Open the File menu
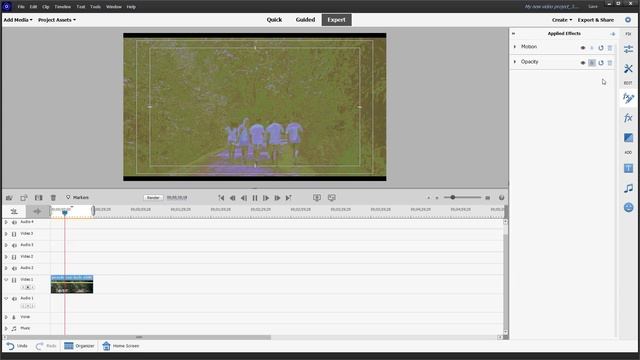This screenshot has width=640, height=360. pos(21,7)
